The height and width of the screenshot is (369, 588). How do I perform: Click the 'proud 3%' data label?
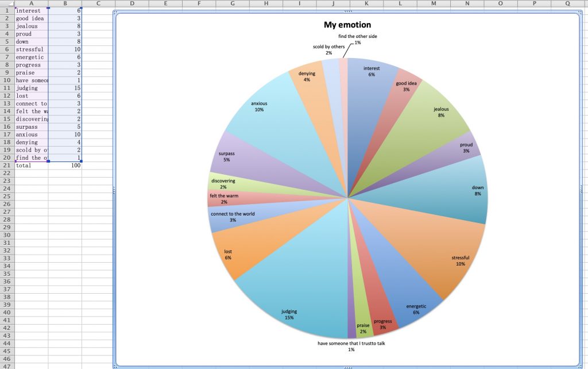tap(466, 148)
